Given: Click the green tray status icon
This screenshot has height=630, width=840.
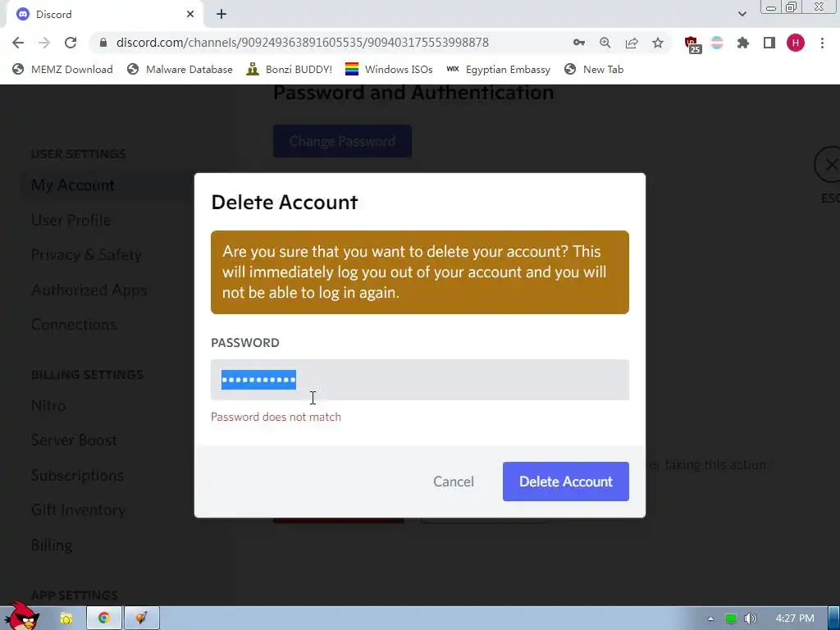Looking at the screenshot, I should 731,619.
